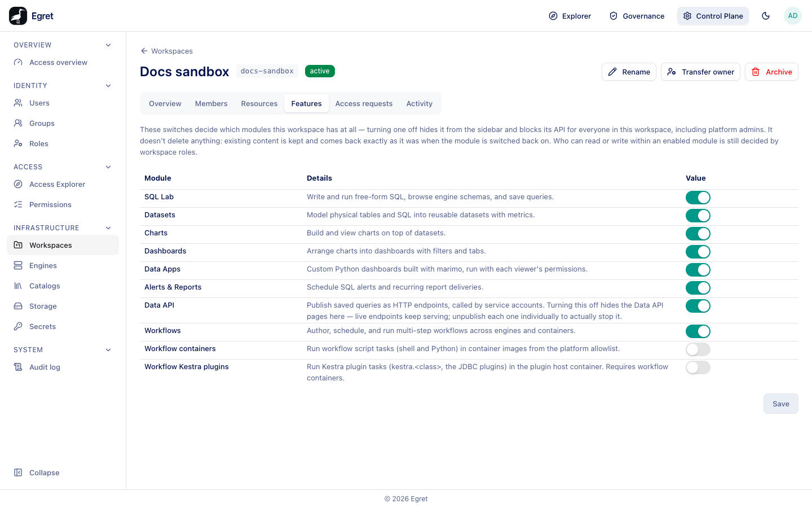Click the Storage drive icon
This screenshot has height=508, width=812.
(x=18, y=306)
